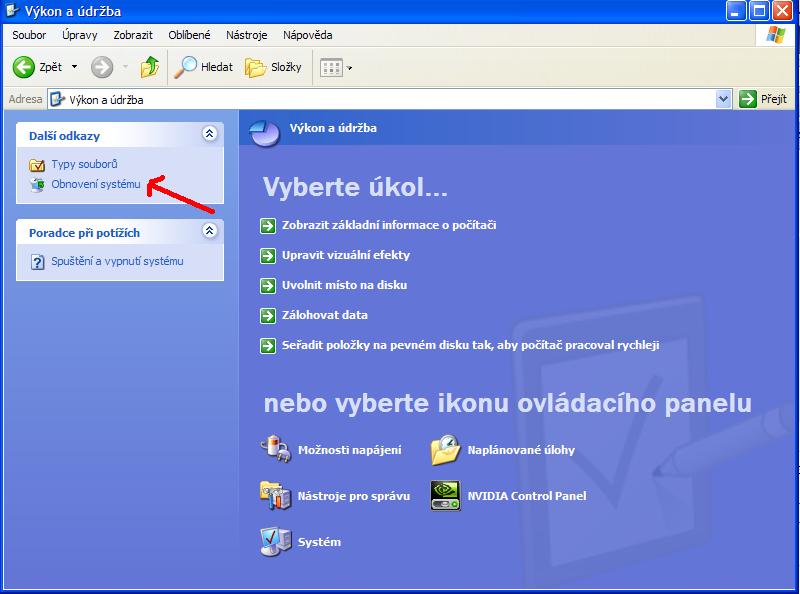800x594 pixels.
Task: Open the Nápověda menu
Action: (308, 35)
